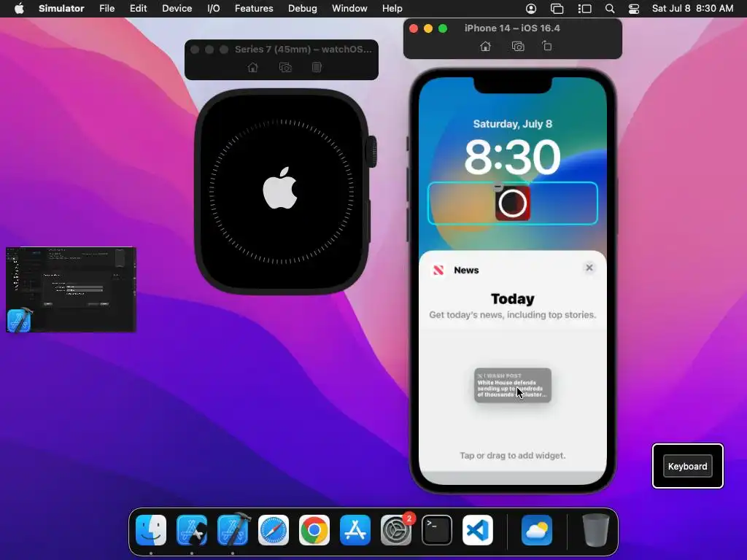Open Weather app from the Dock
This screenshot has height=560, width=747.
[x=537, y=530]
